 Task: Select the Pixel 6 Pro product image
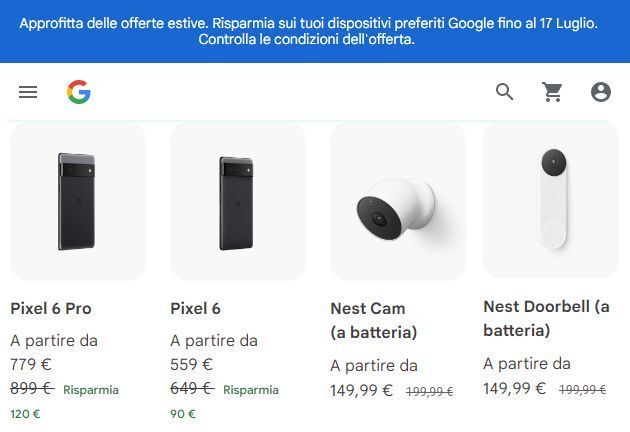(78, 201)
